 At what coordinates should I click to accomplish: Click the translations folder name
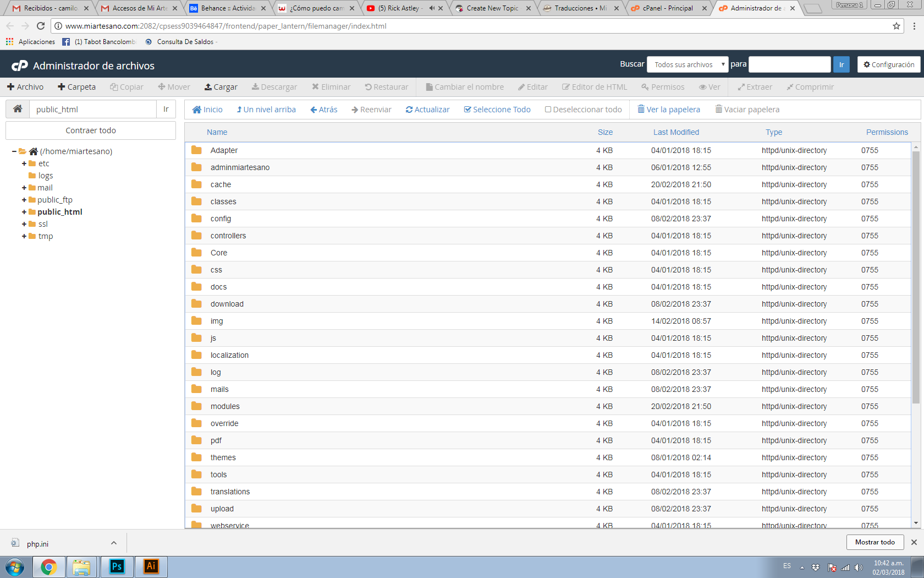[x=230, y=492]
